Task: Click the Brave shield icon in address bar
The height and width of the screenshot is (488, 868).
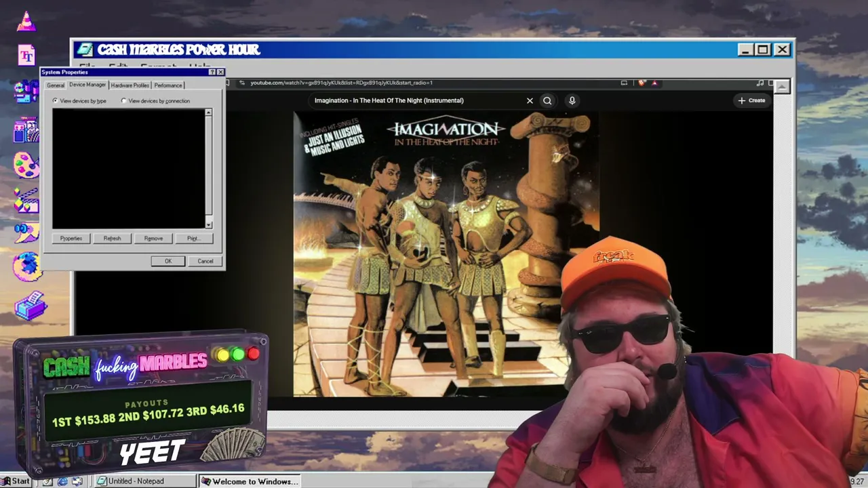Action: click(x=642, y=83)
